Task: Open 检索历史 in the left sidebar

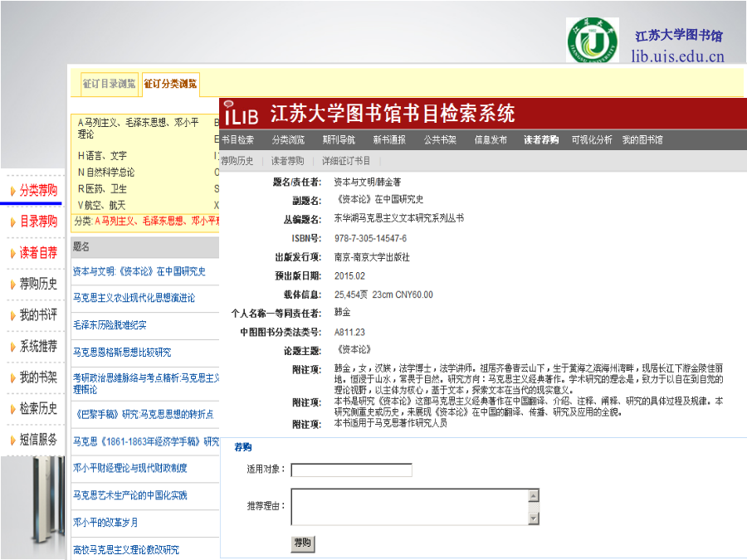Action: click(38, 408)
